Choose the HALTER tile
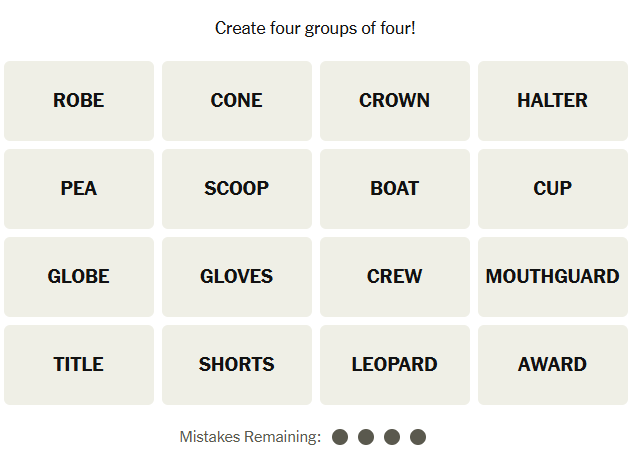The height and width of the screenshot is (451, 633). (x=552, y=101)
